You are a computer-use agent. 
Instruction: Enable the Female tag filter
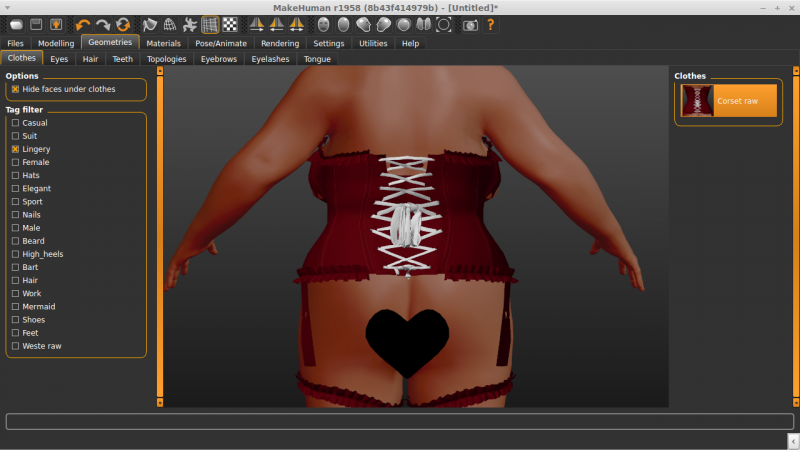click(x=15, y=162)
